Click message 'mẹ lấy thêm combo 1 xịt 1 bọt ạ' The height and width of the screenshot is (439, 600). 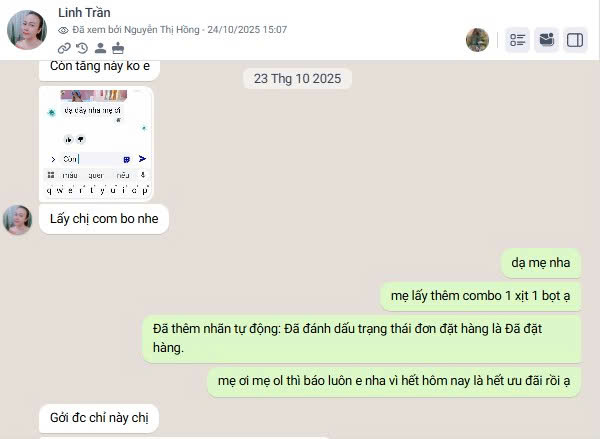(x=481, y=296)
